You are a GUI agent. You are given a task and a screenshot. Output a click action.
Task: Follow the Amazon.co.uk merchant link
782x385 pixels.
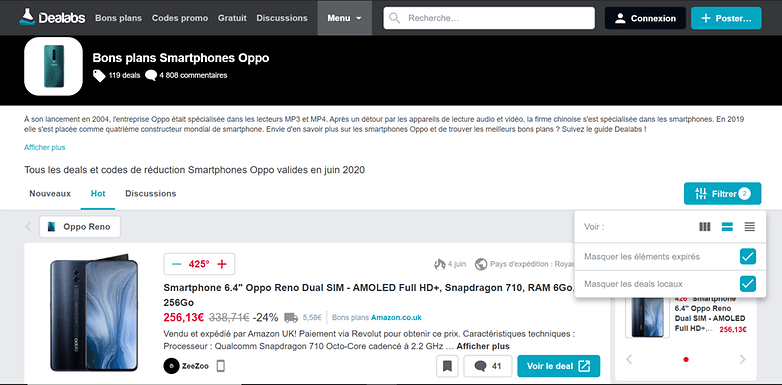(x=396, y=317)
